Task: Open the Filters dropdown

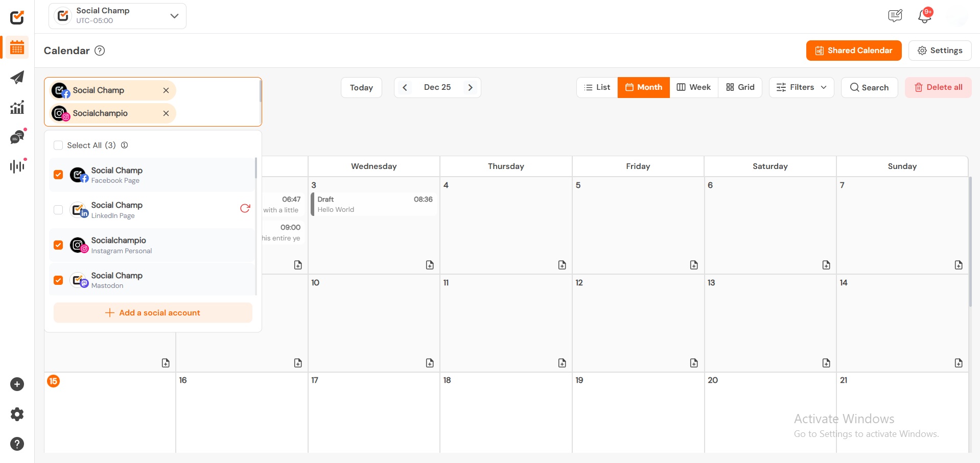Action: 801,87
